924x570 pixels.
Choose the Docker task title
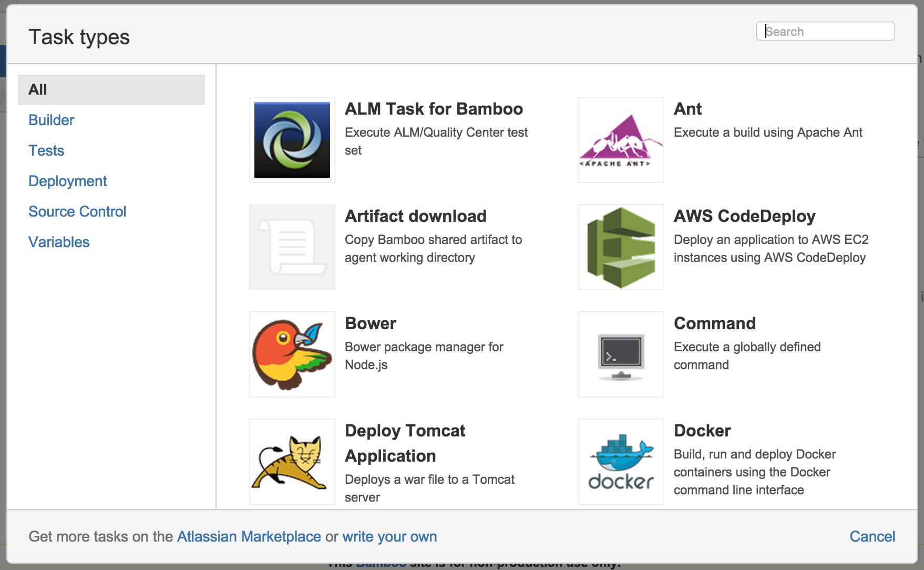702,431
